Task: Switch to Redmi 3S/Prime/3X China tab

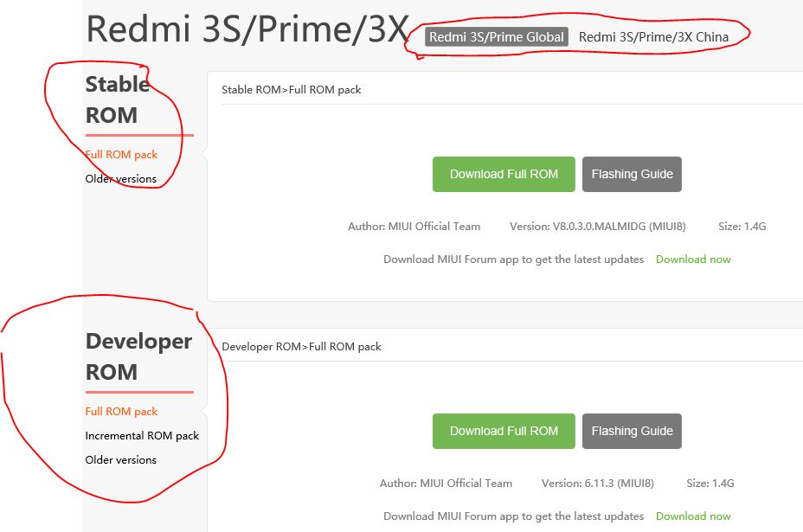Action: point(653,37)
